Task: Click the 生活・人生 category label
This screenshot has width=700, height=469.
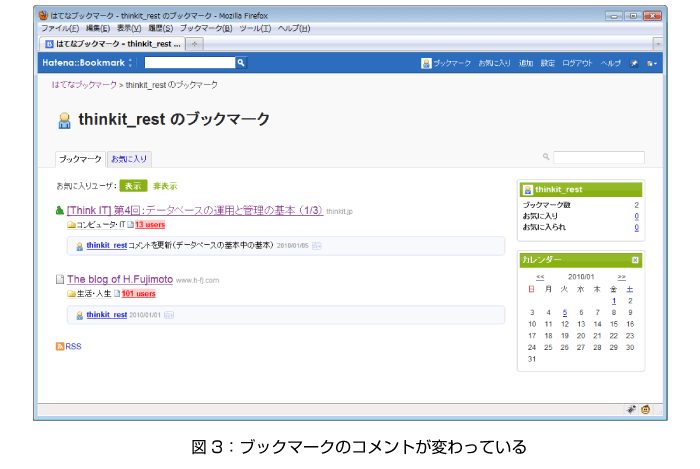Action: (x=94, y=294)
